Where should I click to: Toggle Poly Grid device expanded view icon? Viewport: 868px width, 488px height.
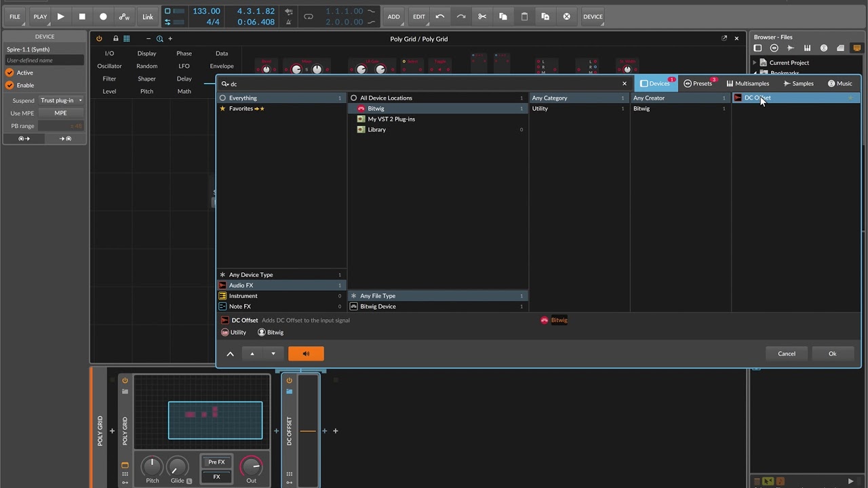(x=125, y=466)
